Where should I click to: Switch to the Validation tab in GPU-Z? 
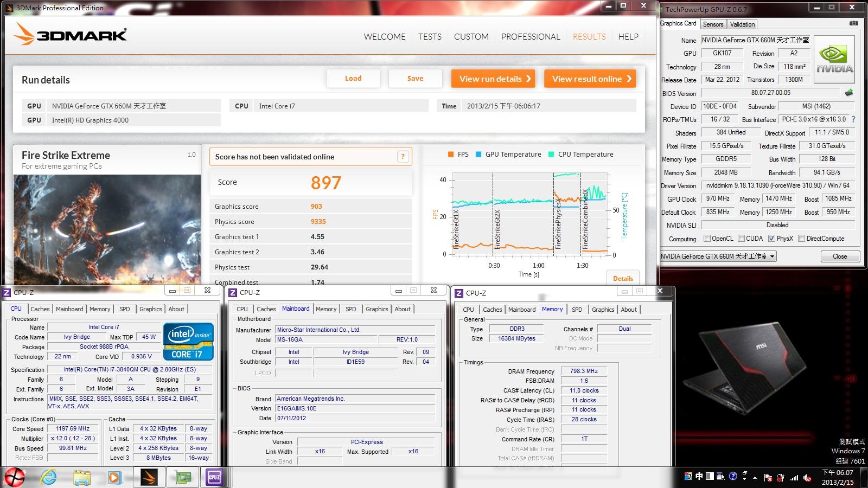coord(742,24)
